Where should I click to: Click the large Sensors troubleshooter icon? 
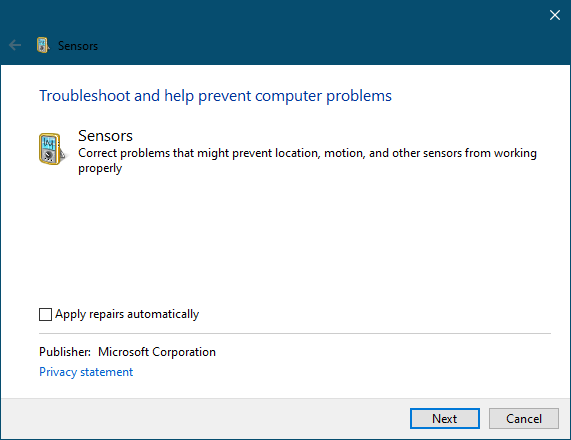pyautogui.click(x=52, y=149)
